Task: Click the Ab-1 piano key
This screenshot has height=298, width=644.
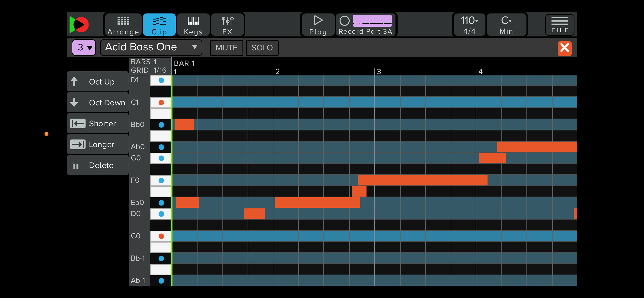Action: [161, 281]
